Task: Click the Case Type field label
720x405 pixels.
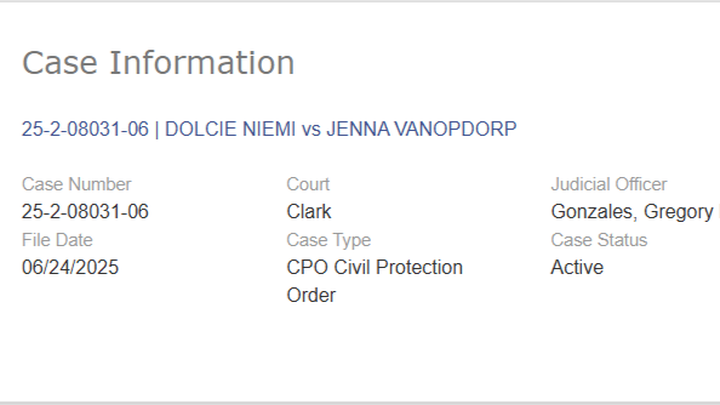Action: point(328,240)
